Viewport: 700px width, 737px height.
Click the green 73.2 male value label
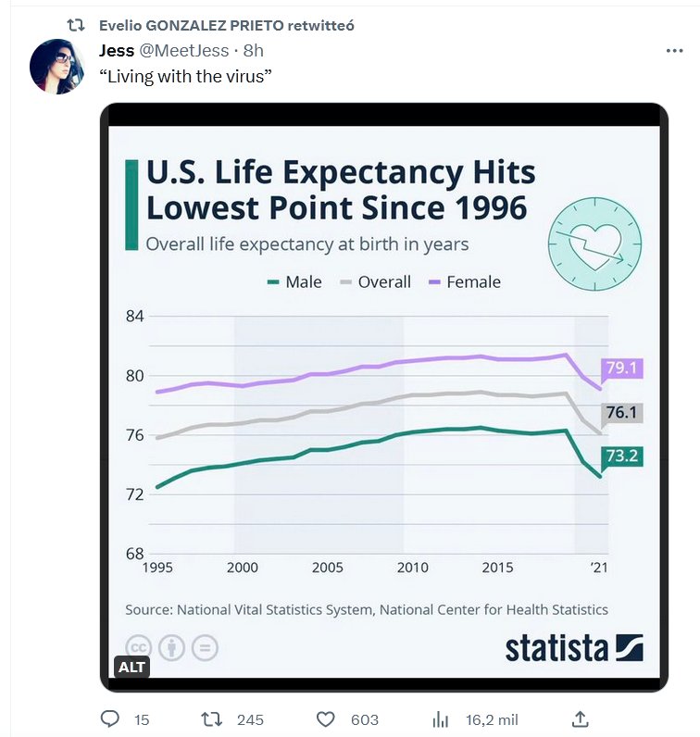(621, 456)
